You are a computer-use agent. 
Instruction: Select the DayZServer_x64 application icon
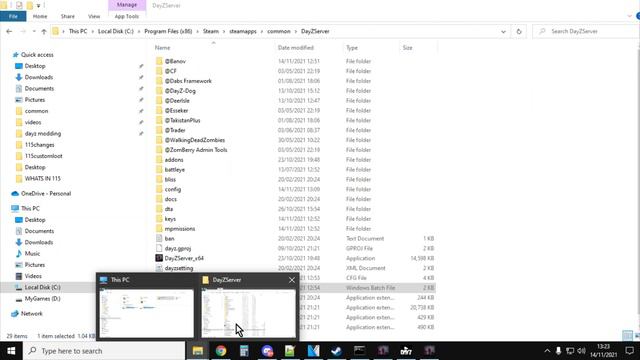point(159,258)
